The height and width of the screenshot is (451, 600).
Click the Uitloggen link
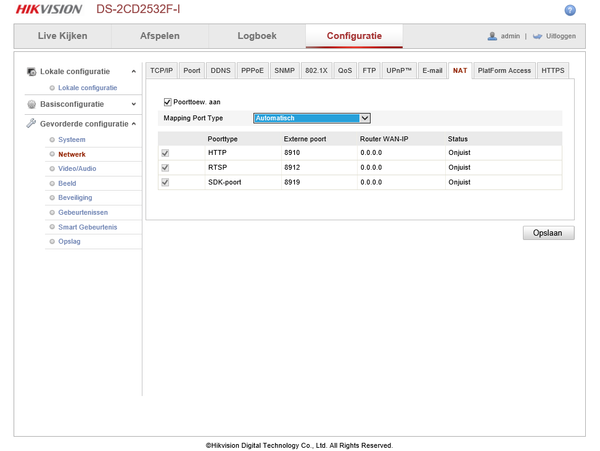[561, 36]
